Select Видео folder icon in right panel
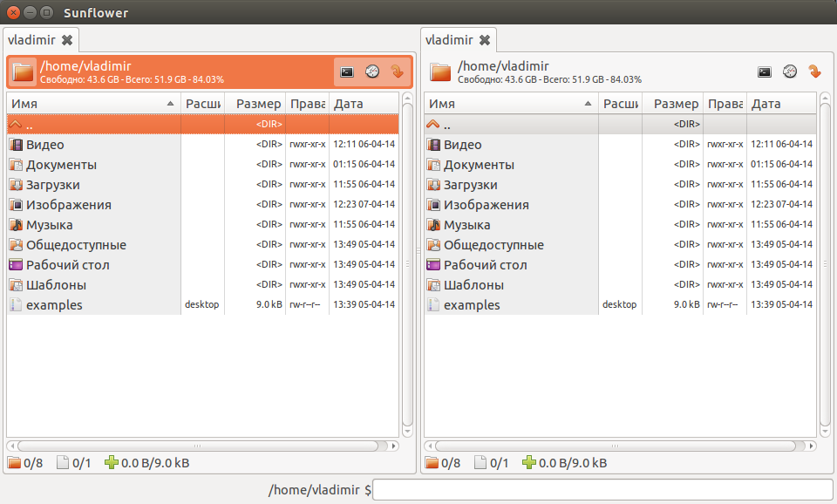The height and width of the screenshot is (504, 837). click(x=434, y=144)
